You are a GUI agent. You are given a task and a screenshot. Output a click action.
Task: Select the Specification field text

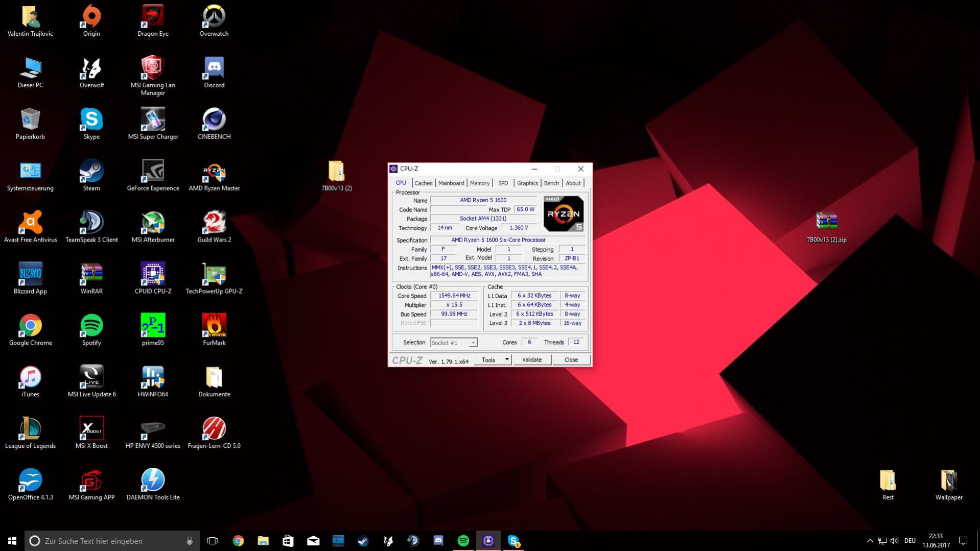[508, 240]
